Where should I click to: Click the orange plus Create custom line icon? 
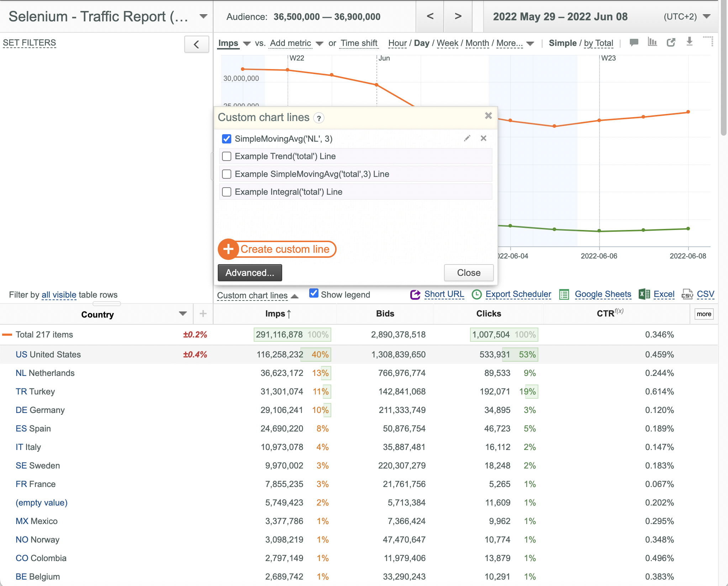pos(228,249)
